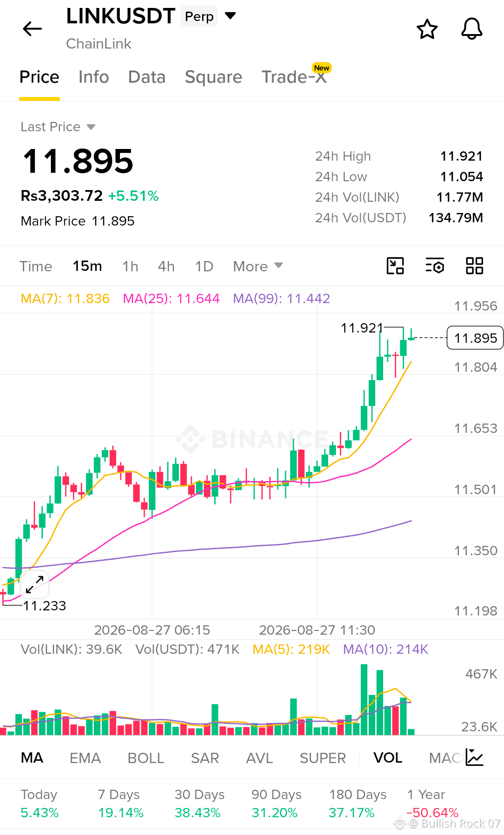Toggle the EMA overlay indicator
Screen dimensions: 504x835
85,757
